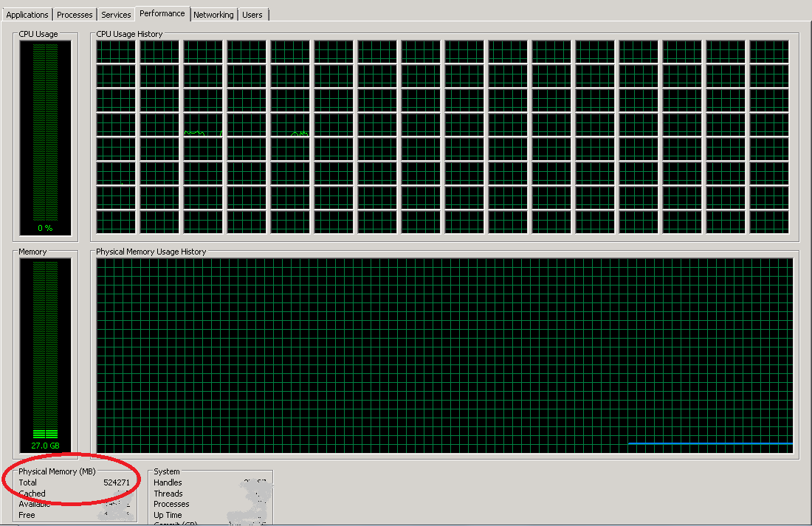
Task: Click the "0 %" CPU usage readout
Action: 45,228
